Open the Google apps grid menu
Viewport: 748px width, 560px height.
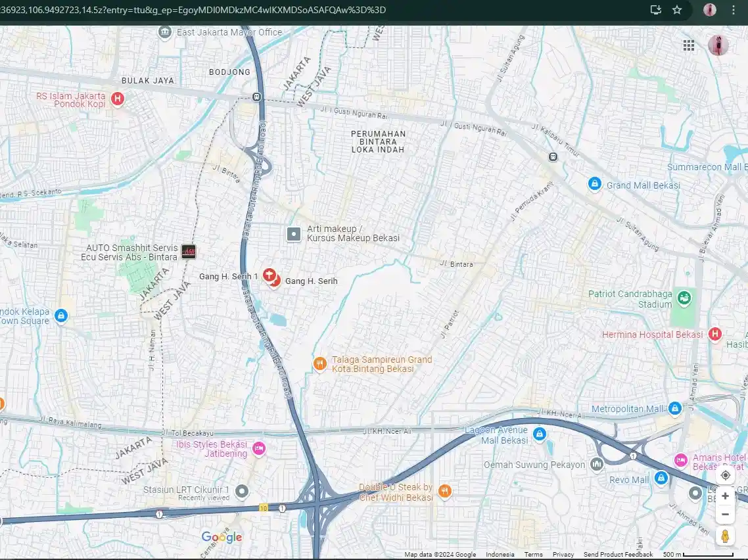click(x=688, y=45)
